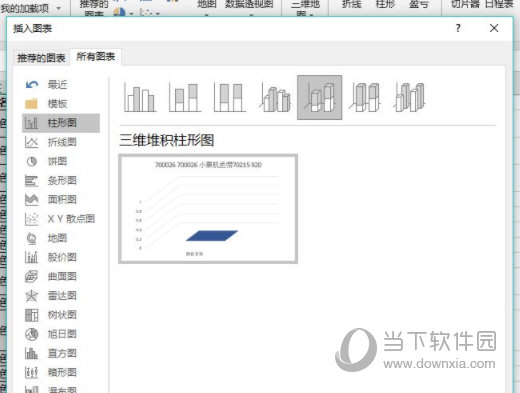Select the 曲面图 surface chart category
Viewport: 520px width, 393px height.
click(x=61, y=277)
